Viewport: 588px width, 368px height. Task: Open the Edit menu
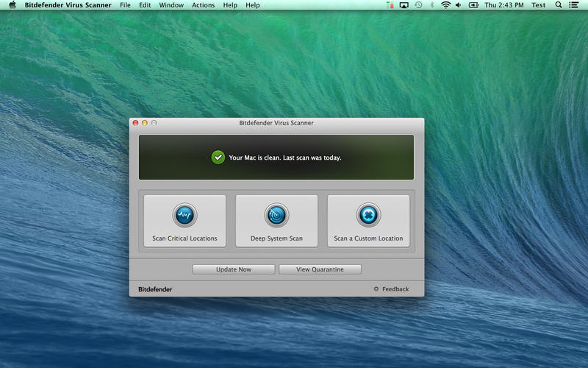145,5
